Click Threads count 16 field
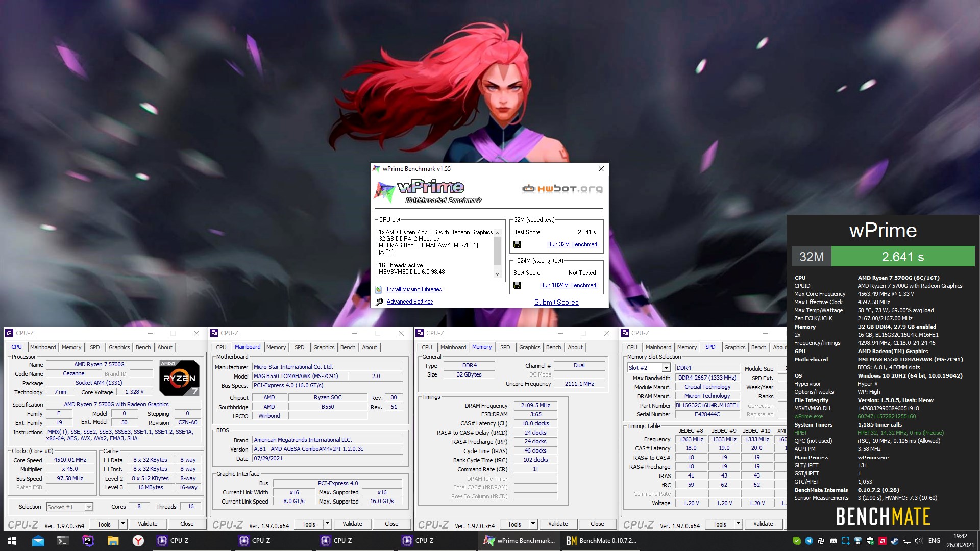 pos(190,507)
